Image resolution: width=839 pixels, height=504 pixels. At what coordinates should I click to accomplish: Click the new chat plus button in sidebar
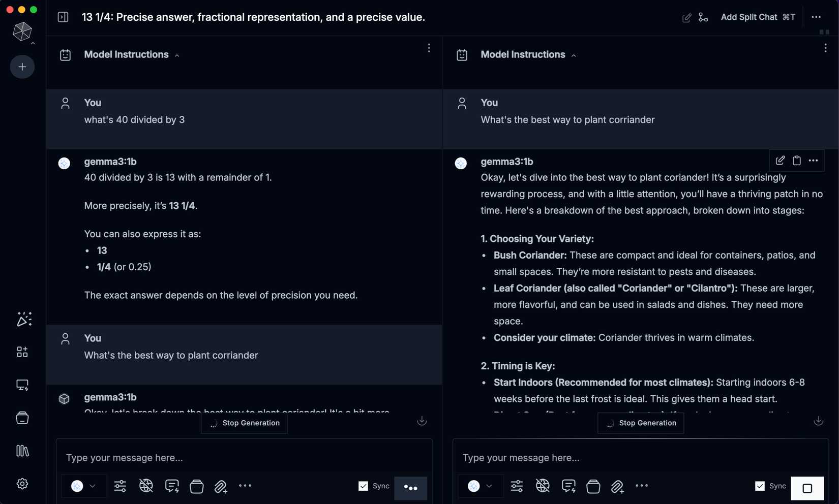coord(22,67)
